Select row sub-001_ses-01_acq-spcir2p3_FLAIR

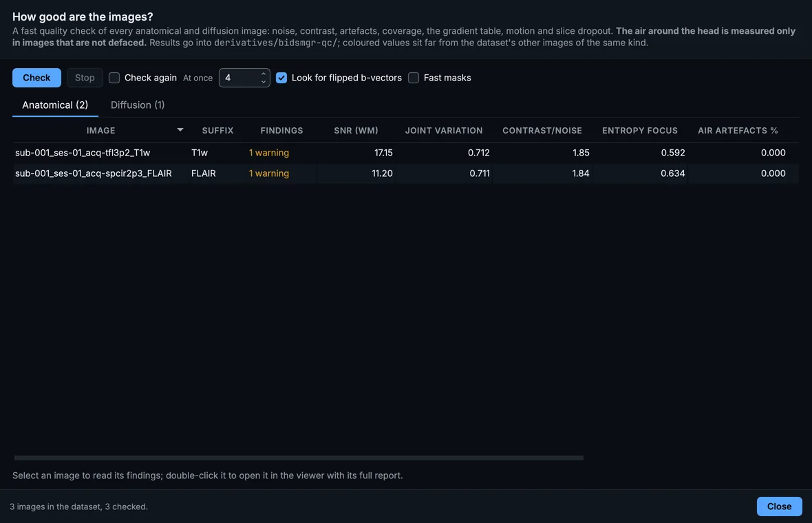(405, 173)
